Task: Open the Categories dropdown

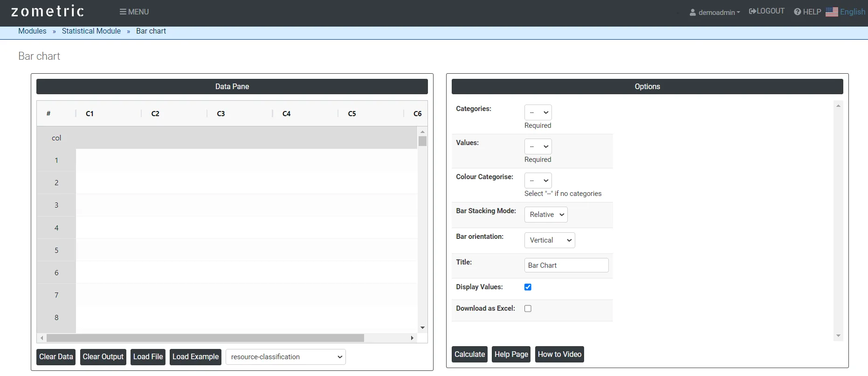Action: pyautogui.click(x=538, y=112)
